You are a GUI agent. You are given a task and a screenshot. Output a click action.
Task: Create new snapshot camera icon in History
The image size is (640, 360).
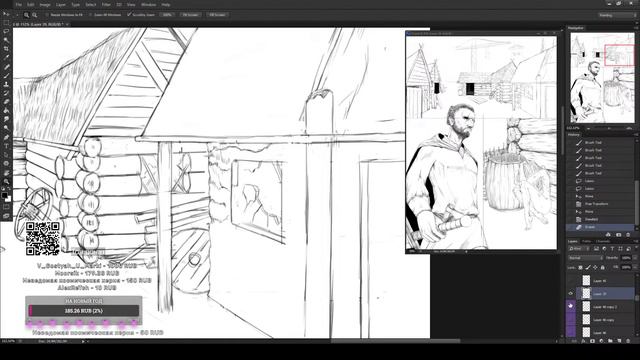618,235
